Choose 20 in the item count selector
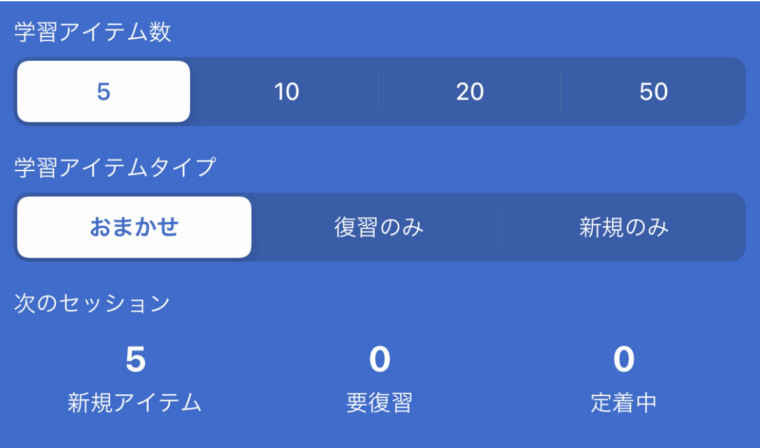 (470, 92)
